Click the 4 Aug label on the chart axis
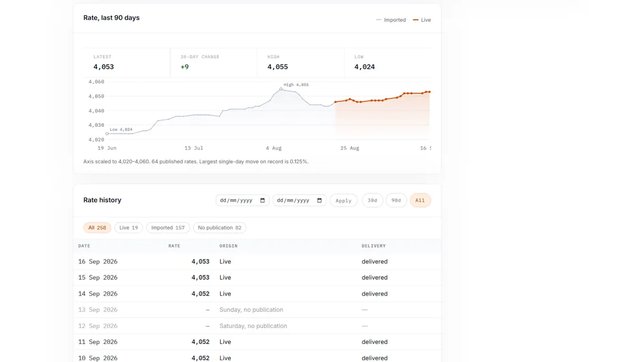Screen dimensions: 644x362 (273, 148)
